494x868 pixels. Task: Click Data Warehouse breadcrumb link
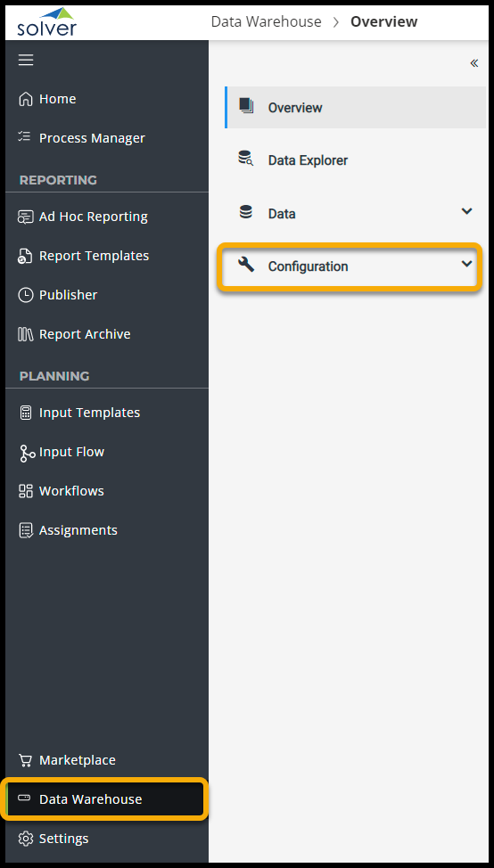(x=267, y=21)
